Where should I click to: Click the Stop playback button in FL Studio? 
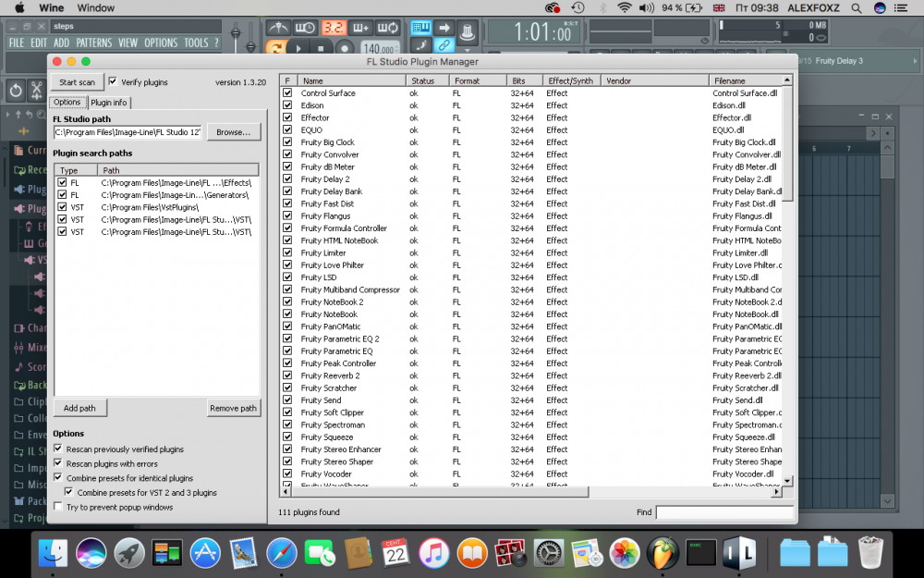[321, 48]
